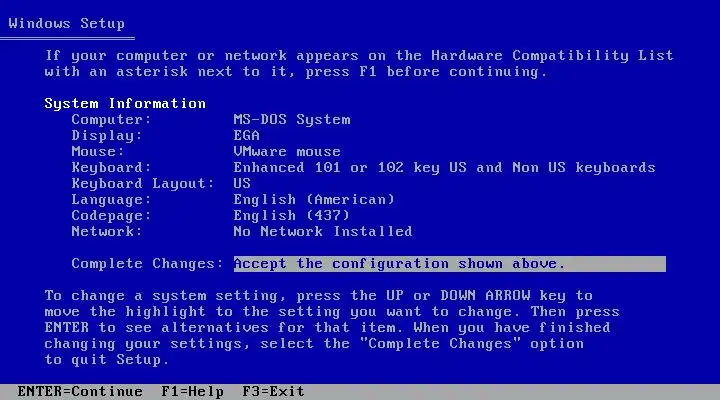
Task: Click the MS-DOS System value
Action: tap(292, 119)
